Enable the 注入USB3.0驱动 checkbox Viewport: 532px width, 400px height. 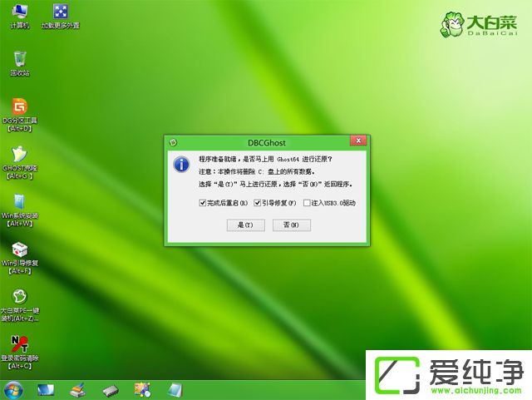point(307,203)
